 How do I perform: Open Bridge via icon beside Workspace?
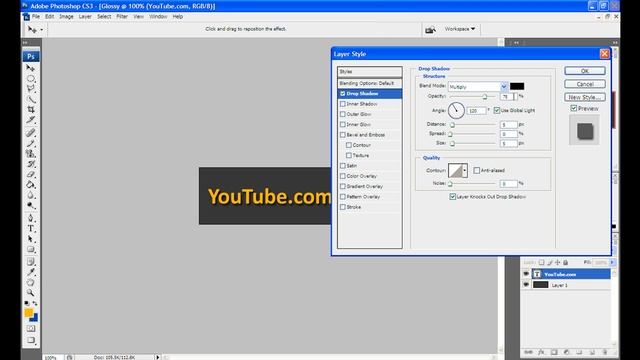pos(430,29)
